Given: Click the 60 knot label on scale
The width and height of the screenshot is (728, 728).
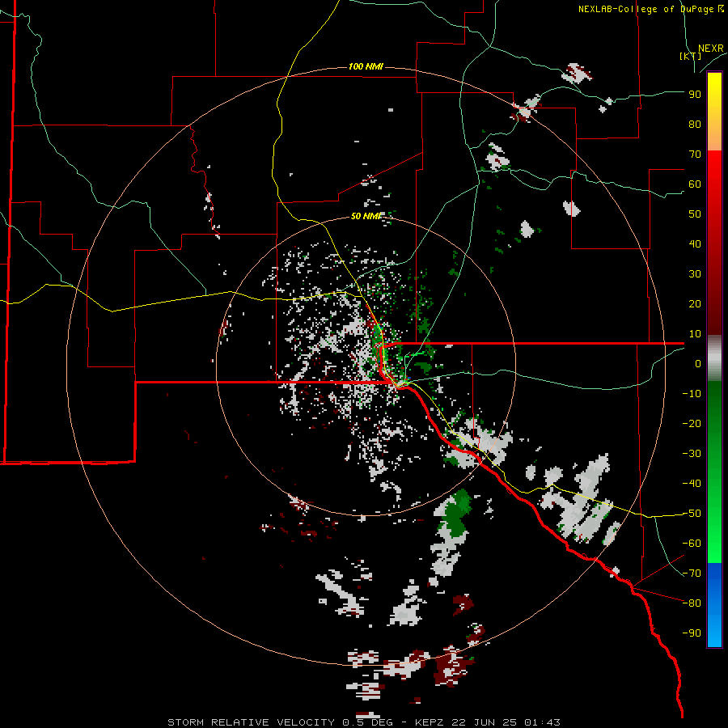Looking at the screenshot, I should pyautogui.click(x=695, y=184).
